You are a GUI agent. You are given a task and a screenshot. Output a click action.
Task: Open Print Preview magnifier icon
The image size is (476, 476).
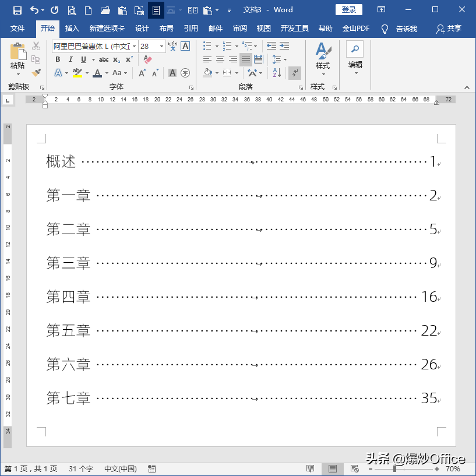72,10
